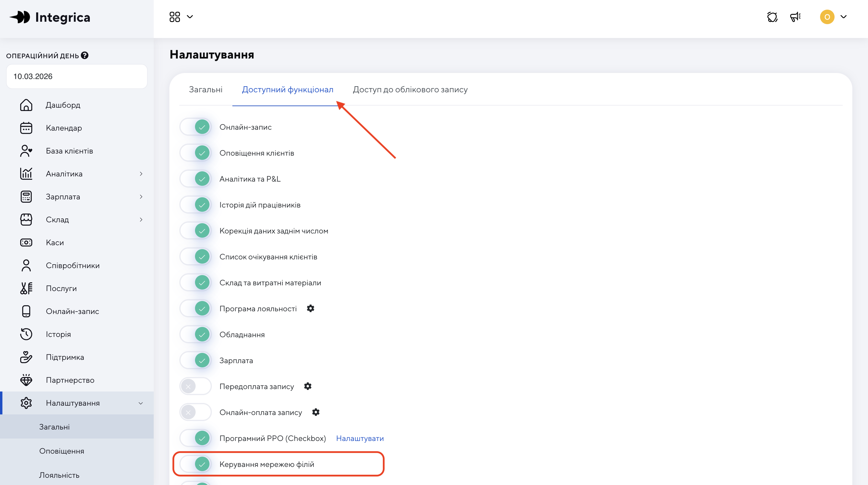The height and width of the screenshot is (485, 868).
Task: Click the Дашборд home icon
Action: [26, 105]
